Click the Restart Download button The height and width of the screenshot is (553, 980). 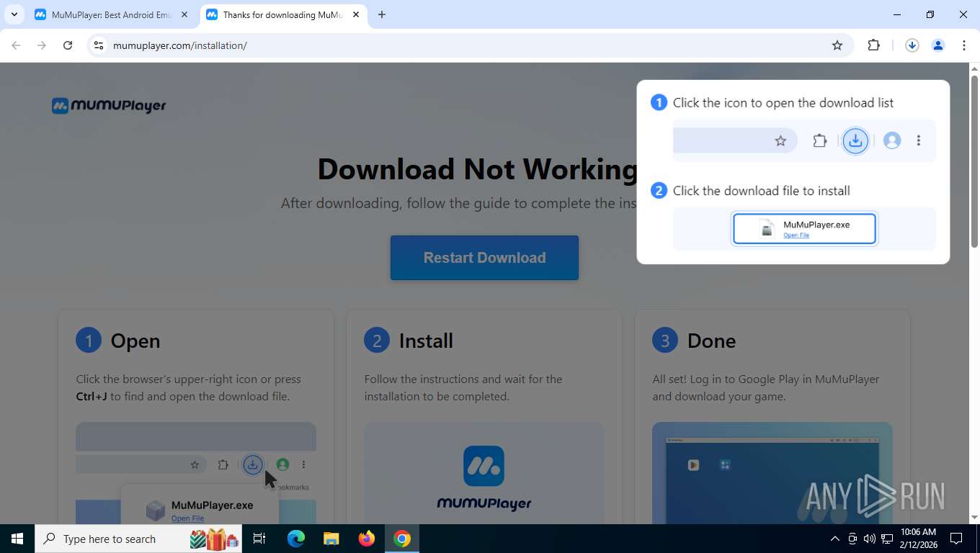(x=484, y=258)
